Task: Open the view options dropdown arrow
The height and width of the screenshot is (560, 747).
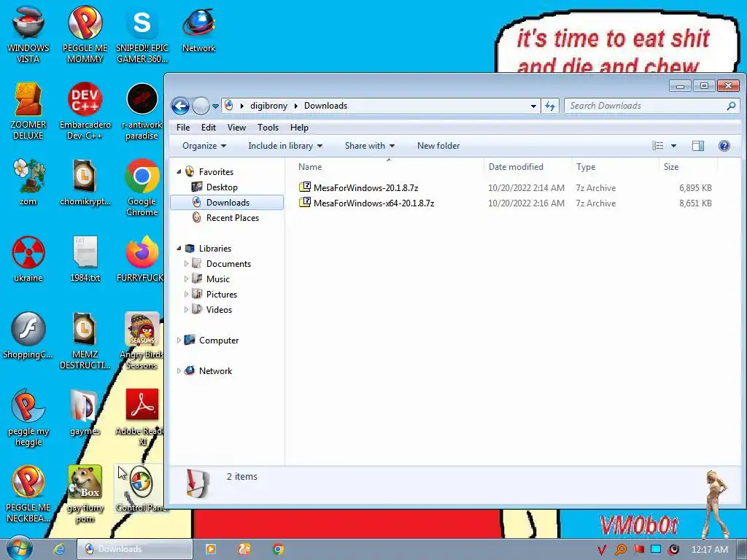Action: point(673,146)
